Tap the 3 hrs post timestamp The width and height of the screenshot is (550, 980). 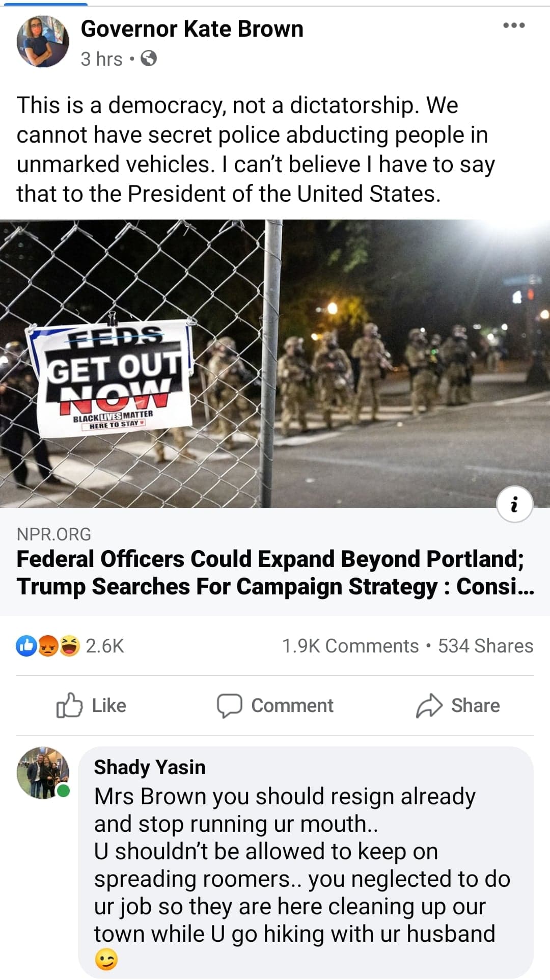pyautogui.click(x=101, y=59)
